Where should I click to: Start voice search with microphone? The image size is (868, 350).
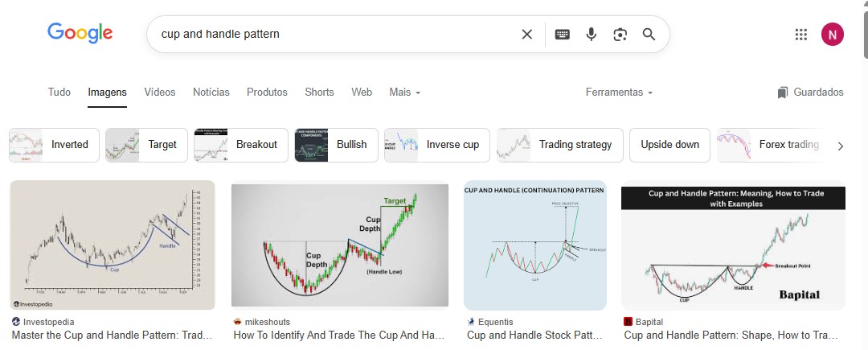(x=592, y=34)
